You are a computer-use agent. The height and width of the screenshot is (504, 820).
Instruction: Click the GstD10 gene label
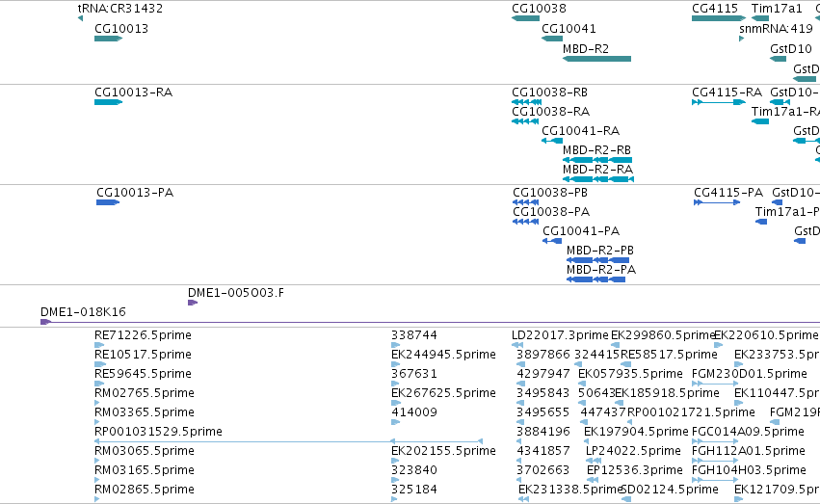(x=791, y=49)
